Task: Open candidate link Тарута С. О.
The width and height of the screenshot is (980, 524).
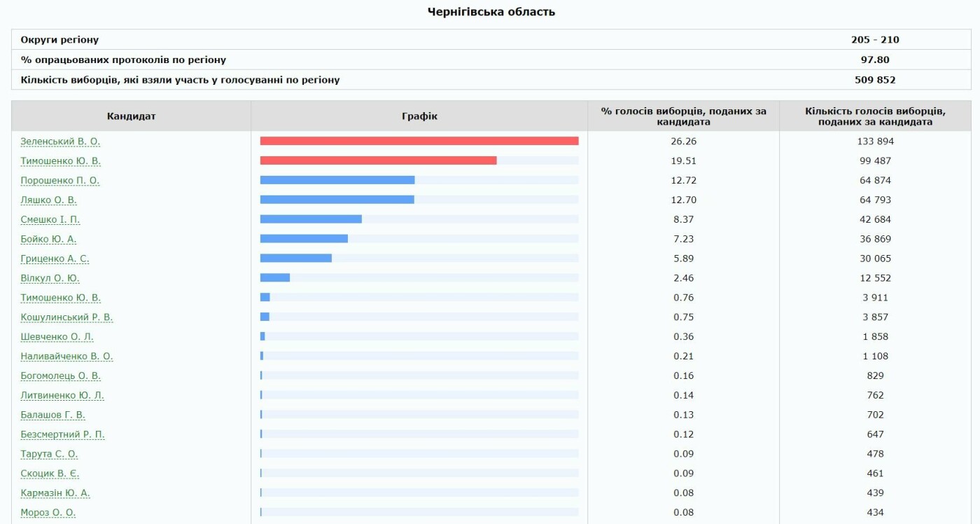Action: pos(49,455)
